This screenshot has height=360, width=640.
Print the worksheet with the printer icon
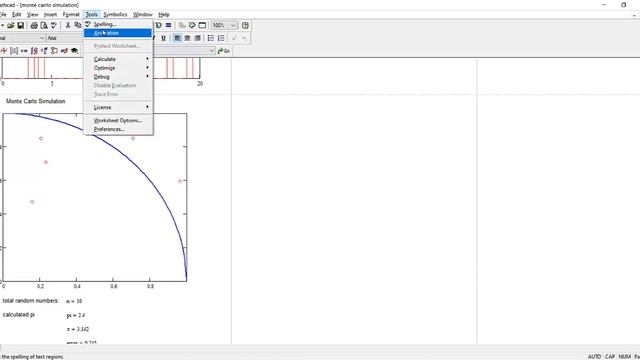34,25
